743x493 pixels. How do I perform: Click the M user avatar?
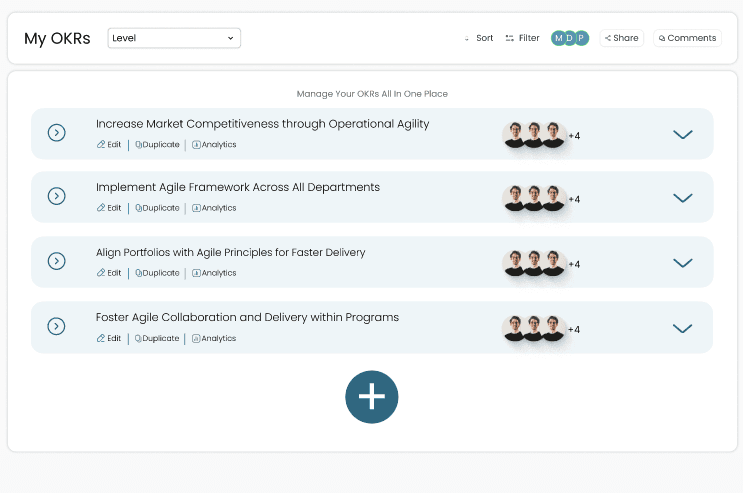pyautogui.click(x=558, y=38)
